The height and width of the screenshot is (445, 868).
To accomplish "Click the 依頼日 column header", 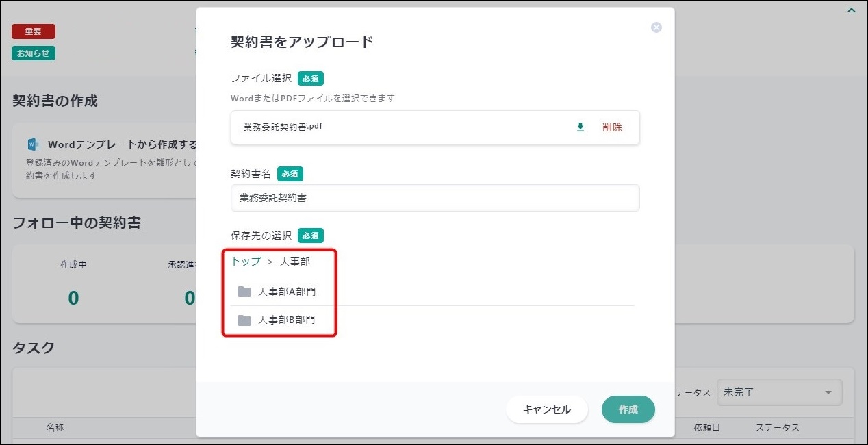I will coord(707,428).
